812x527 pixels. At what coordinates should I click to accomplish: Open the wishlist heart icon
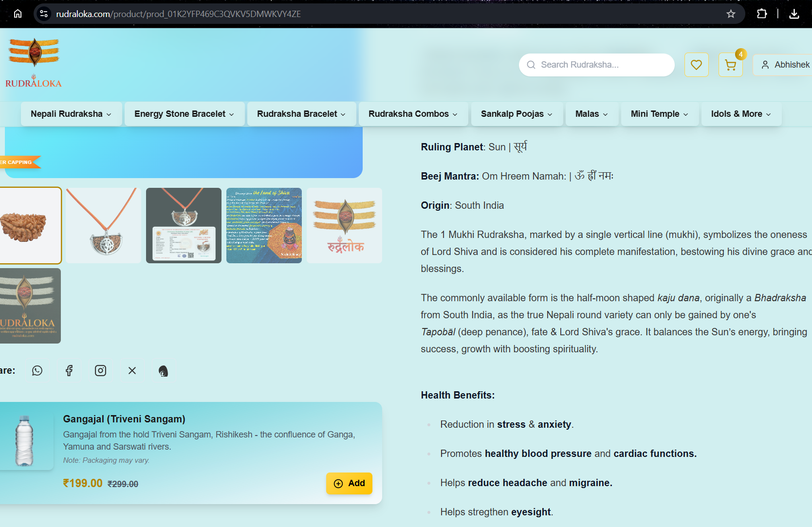tap(696, 65)
